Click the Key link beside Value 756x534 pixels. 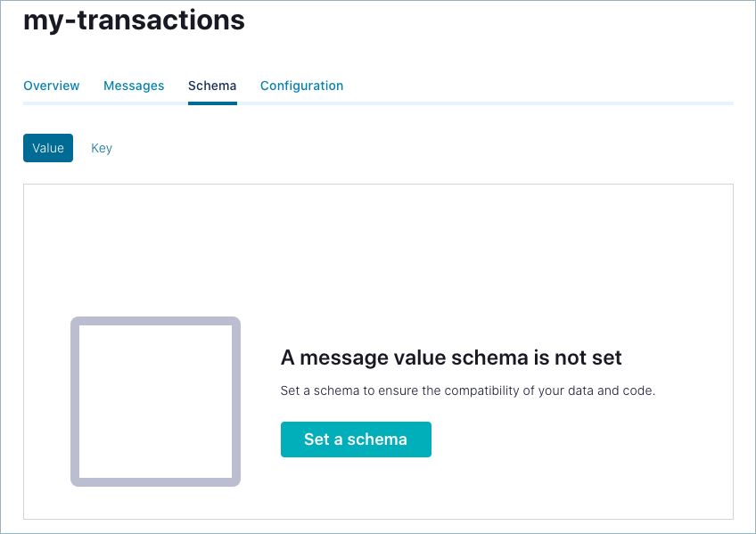(102, 148)
